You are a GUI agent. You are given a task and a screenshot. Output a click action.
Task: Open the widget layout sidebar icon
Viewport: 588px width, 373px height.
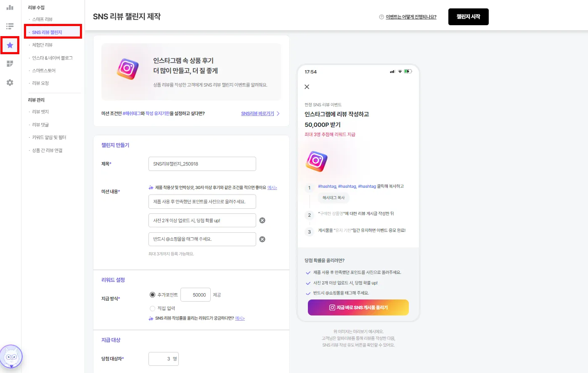10,64
